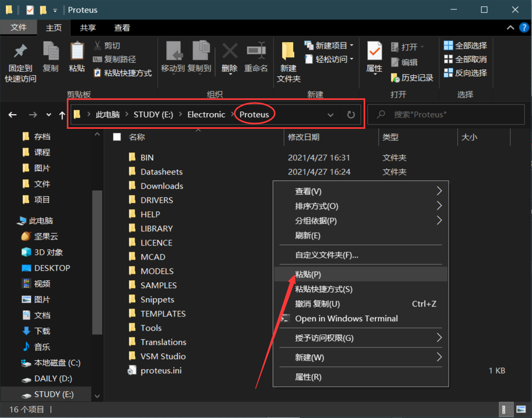Click STUDY (E:) in the breadcrumb path
532x418 pixels.
pyautogui.click(x=153, y=115)
